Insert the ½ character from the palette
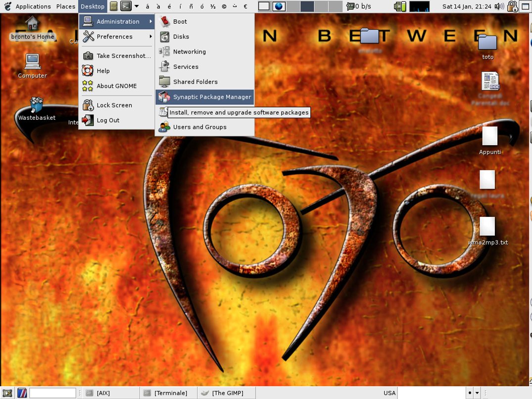532x399 pixels. pos(213,6)
